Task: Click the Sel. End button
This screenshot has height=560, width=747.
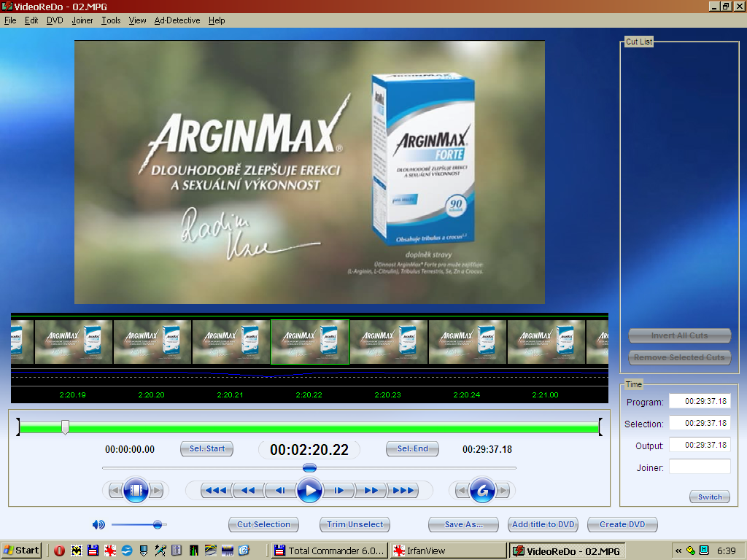Action: [x=413, y=448]
